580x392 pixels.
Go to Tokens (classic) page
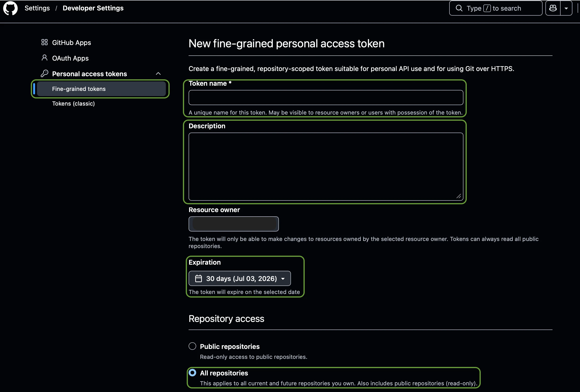73,103
